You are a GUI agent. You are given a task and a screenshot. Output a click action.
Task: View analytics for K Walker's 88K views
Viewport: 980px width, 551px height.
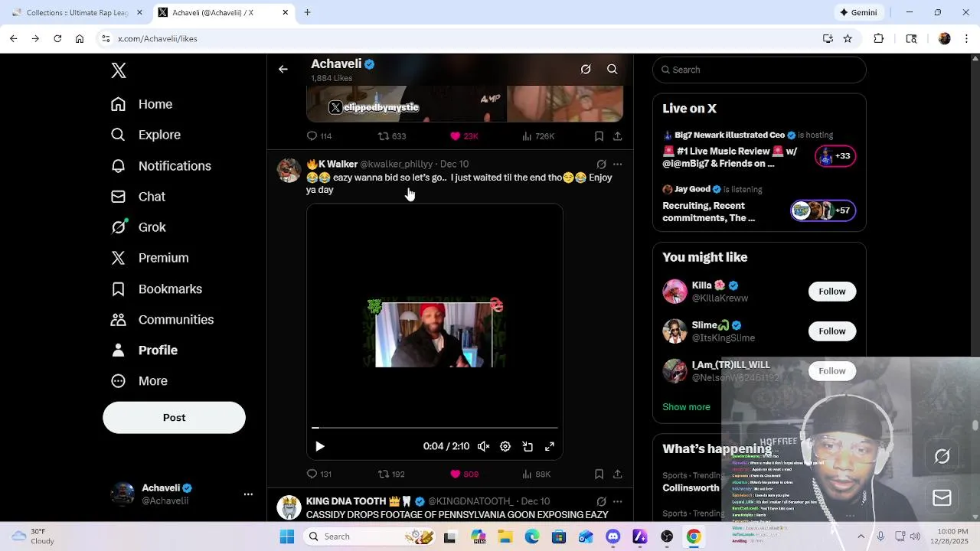(536, 474)
